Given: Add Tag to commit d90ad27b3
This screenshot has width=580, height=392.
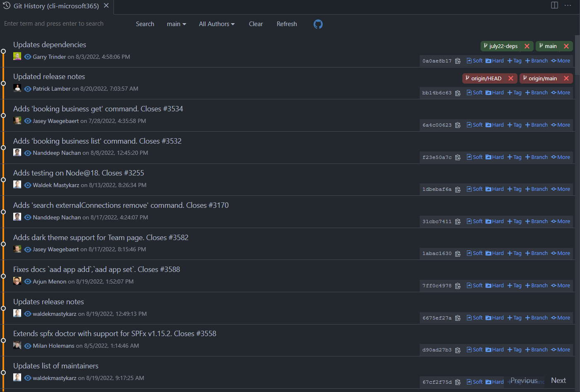Looking at the screenshot, I should 515,350.
